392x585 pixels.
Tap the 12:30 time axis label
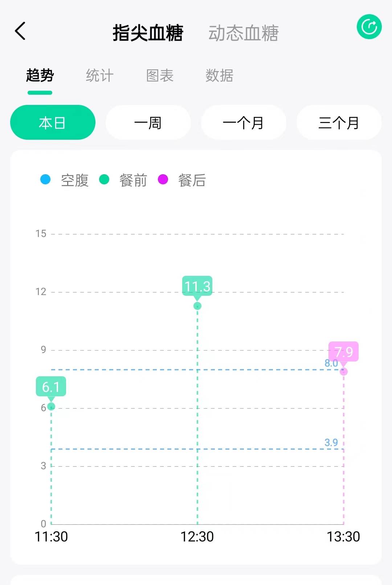(x=197, y=537)
